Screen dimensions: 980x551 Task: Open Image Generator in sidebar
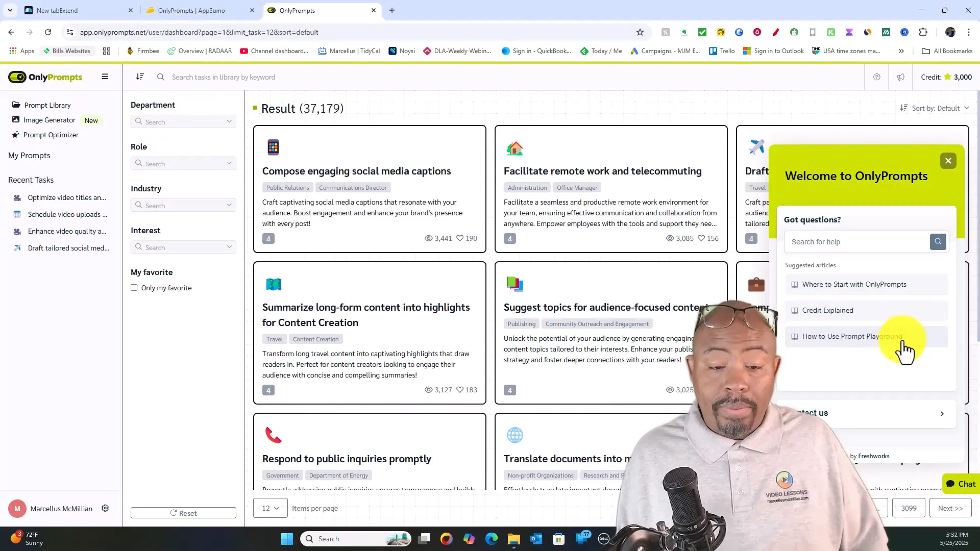click(49, 120)
